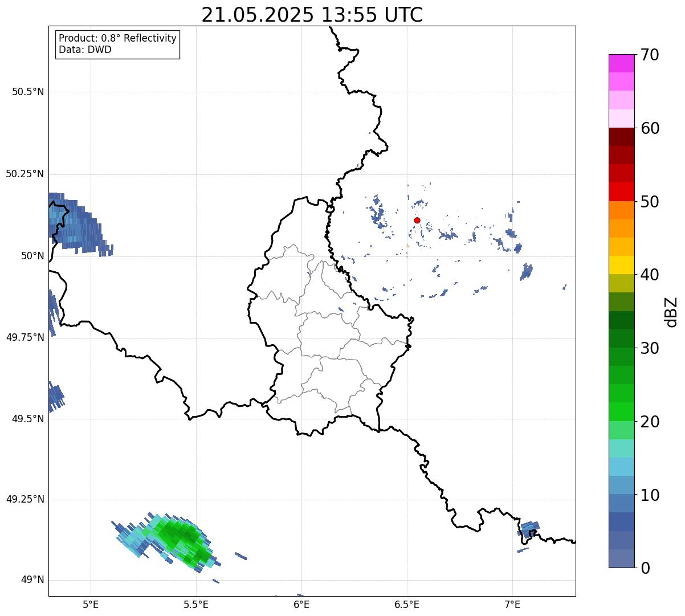Click the 7°E longitude label
The image size is (685, 616).
pos(512,604)
